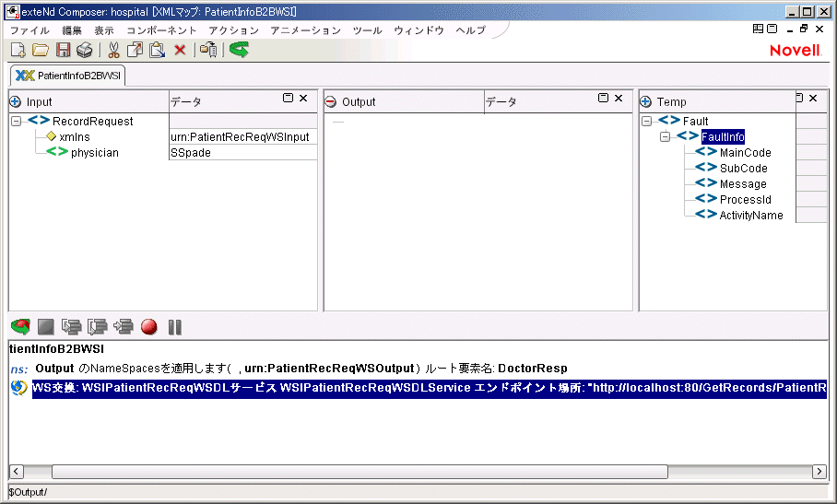Close the Output pane
This screenshot has width=837, height=504.
619,98
